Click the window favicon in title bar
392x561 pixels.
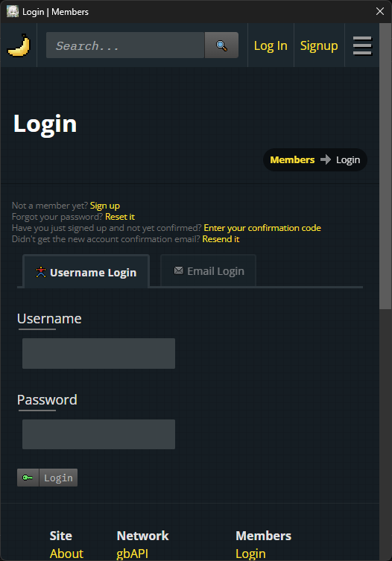[13, 11]
